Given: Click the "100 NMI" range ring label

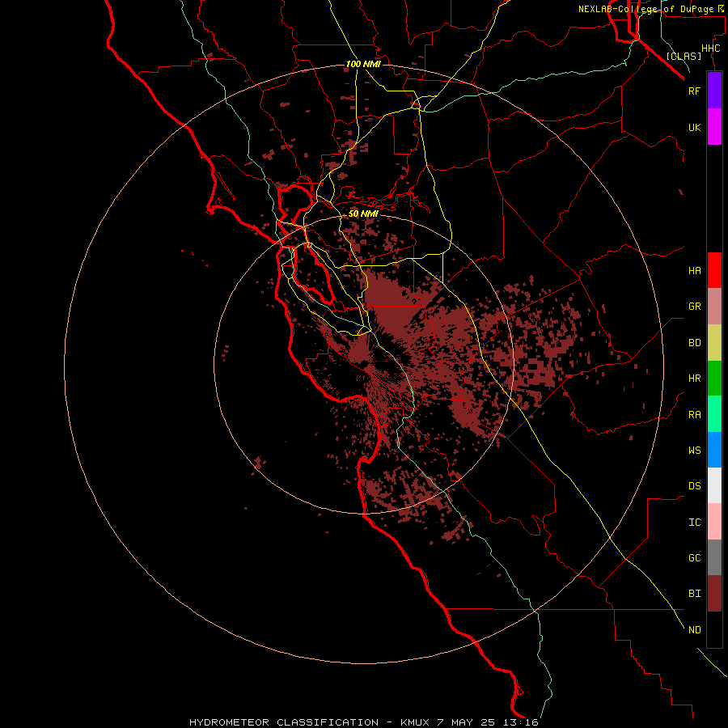Looking at the screenshot, I should pos(363,64).
